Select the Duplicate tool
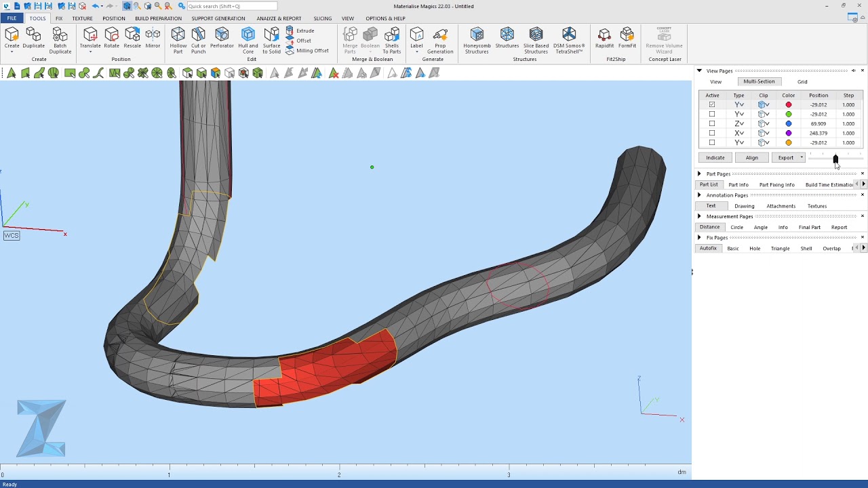The height and width of the screenshot is (488, 868). pos(33,38)
